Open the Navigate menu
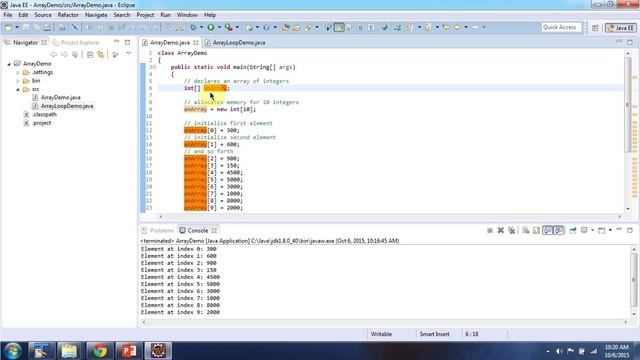Image resolution: width=640 pixels, height=360 pixels. coord(96,15)
